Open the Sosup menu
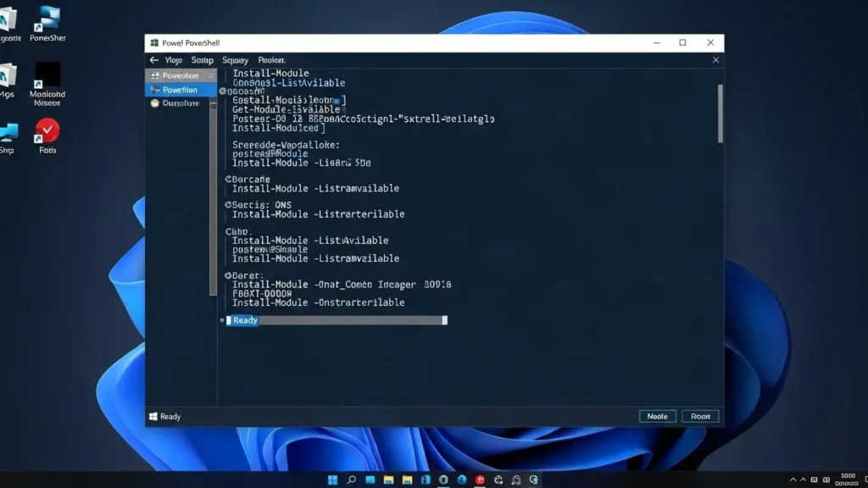The height and width of the screenshot is (488, 868). point(203,60)
